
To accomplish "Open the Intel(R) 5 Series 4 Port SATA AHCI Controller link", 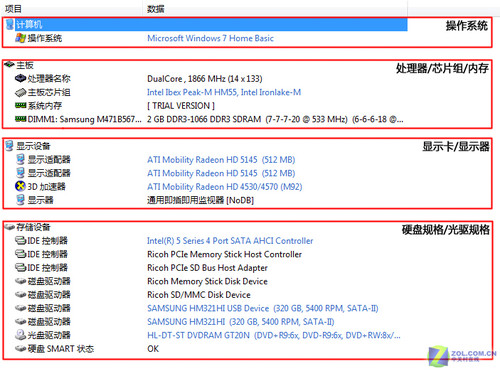I will click(230, 241).
